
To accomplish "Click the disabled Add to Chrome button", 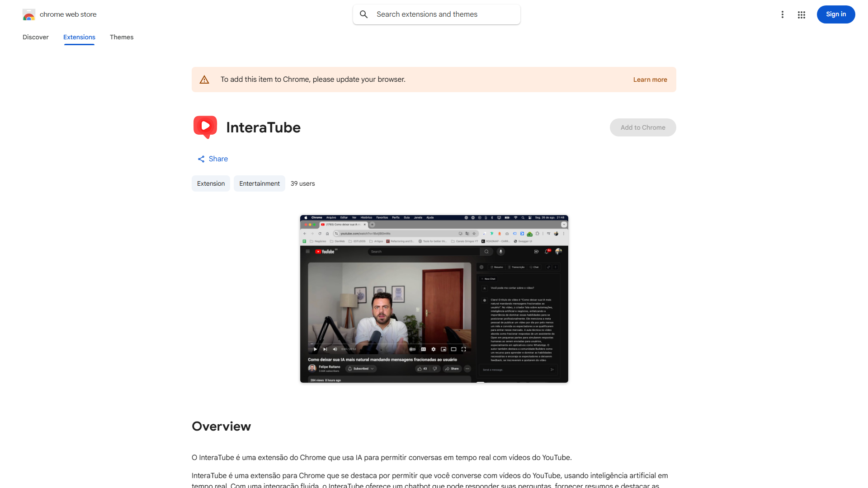I will coord(642,127).
